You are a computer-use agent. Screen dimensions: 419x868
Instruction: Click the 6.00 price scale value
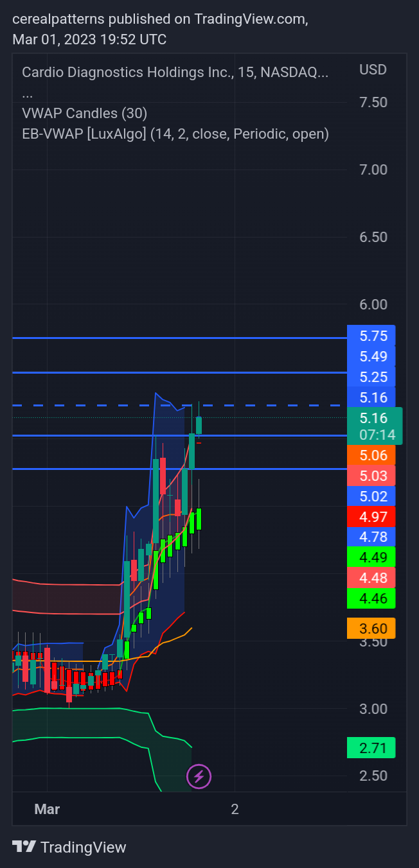[373, 304]
